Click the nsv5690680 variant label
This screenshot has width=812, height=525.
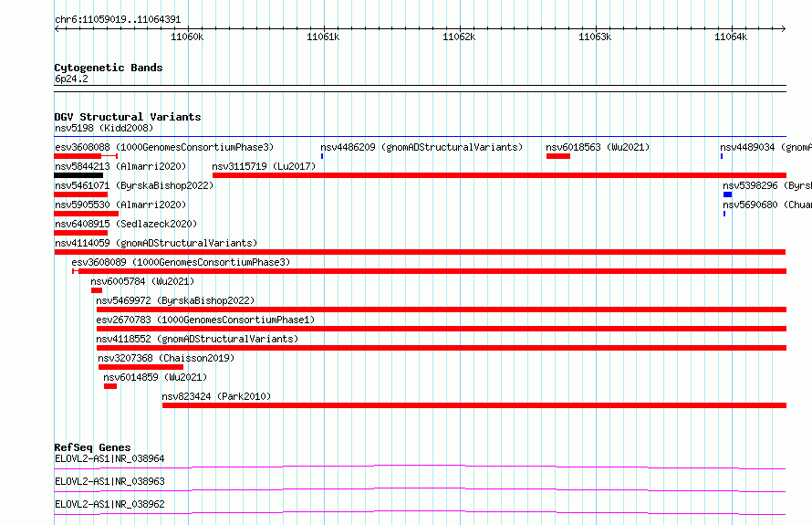[x=767, y=205]
